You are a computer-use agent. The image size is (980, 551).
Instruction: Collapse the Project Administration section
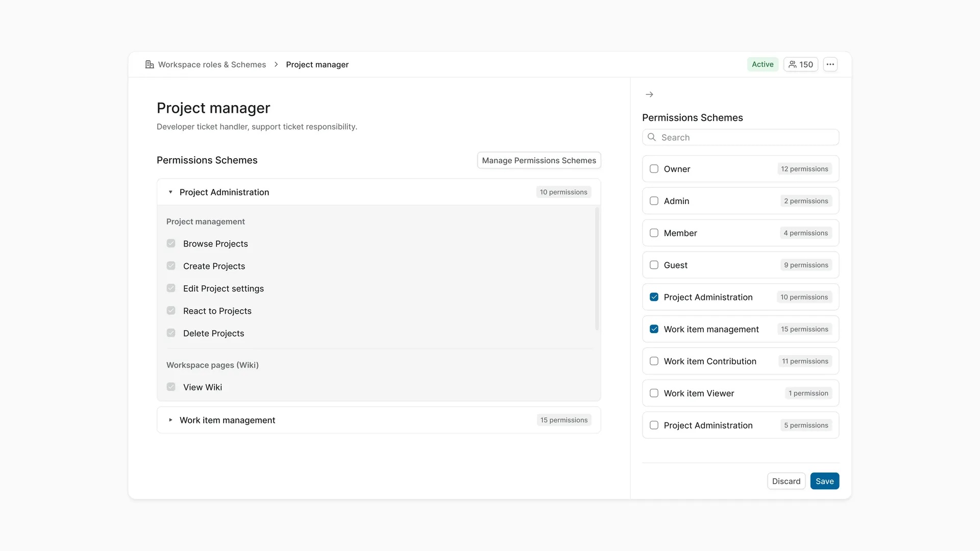170,192
